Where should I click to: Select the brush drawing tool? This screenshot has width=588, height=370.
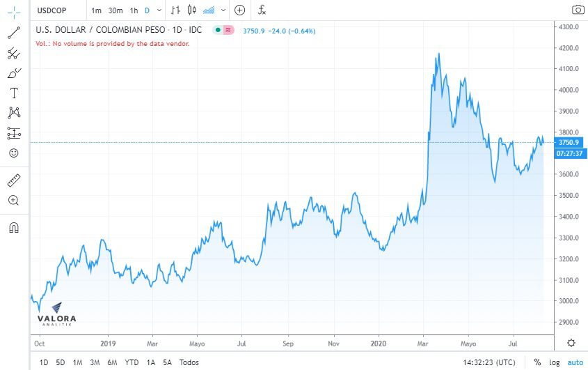pyautogui.click(x=14, y=73)
